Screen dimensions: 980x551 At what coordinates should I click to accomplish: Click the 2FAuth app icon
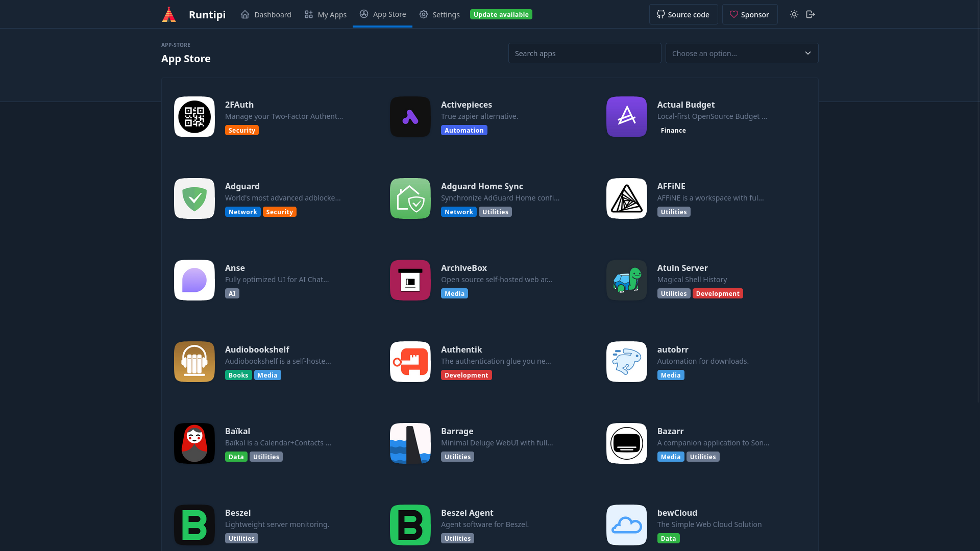point(194,116)
